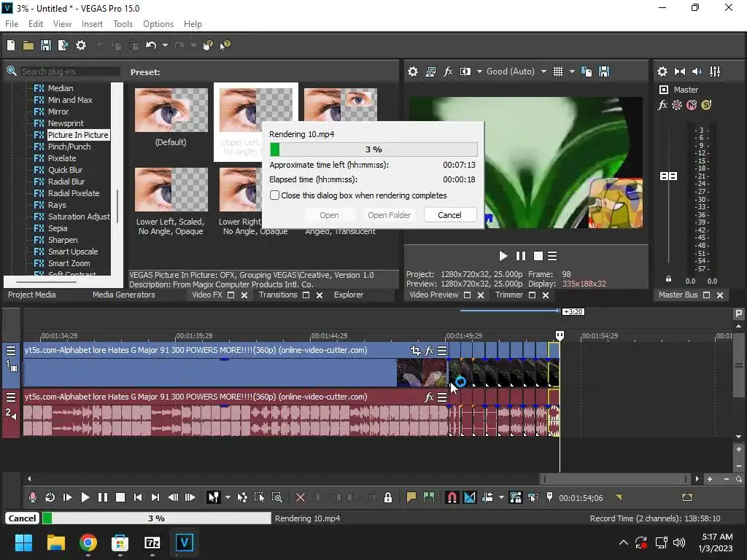Click the Search plug-ins field
The height and width of the screenshot is (560, 747).
tap(69, 71)
